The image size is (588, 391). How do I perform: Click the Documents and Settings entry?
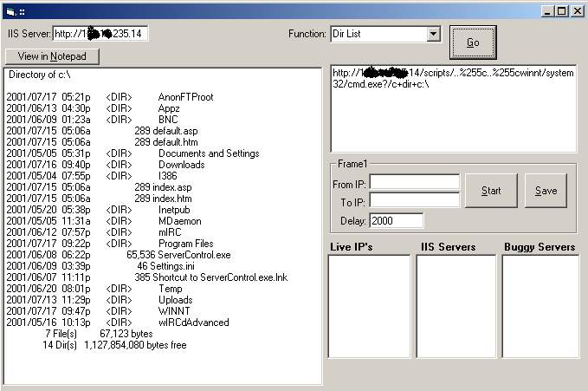[x=208, y=153]
